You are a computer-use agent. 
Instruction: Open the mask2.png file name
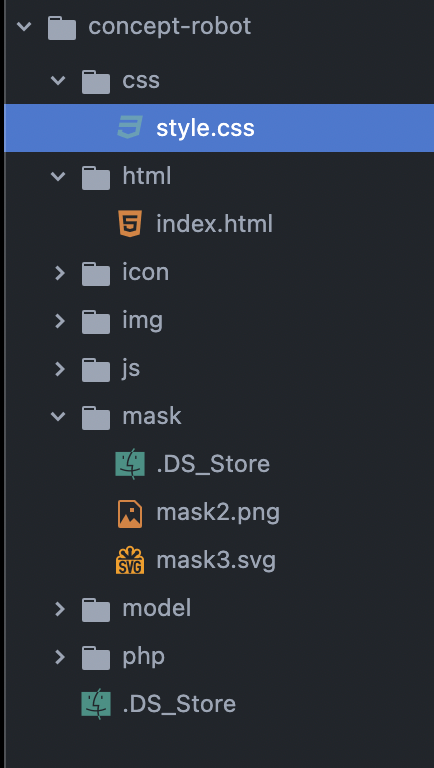point(218,513)
